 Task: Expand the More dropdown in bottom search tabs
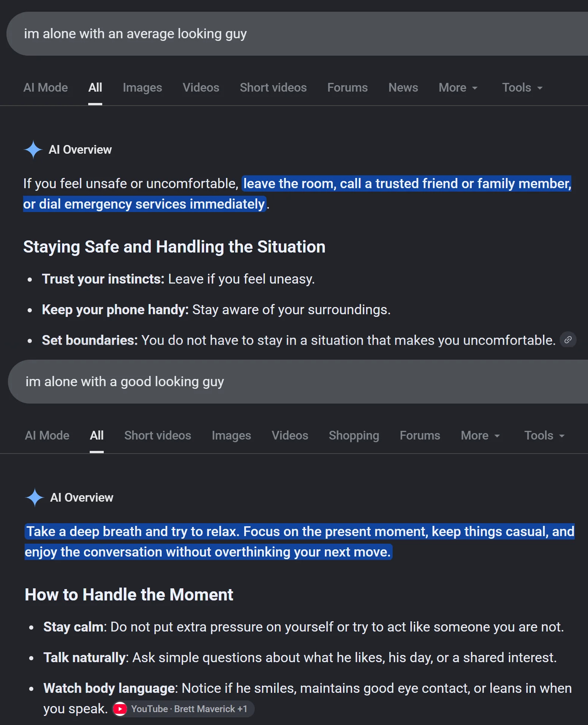coord(480,435)
